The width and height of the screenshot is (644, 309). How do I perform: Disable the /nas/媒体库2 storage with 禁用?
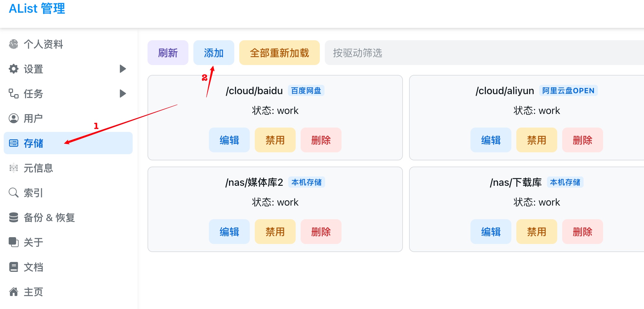pyautogui.click(x=275, y=232)
